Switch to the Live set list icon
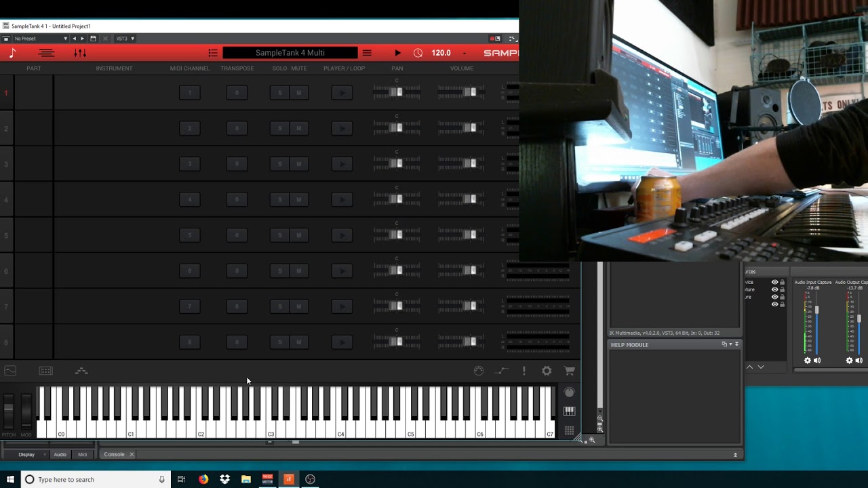This screenshot has height=488, width=868. coord(46,53)
